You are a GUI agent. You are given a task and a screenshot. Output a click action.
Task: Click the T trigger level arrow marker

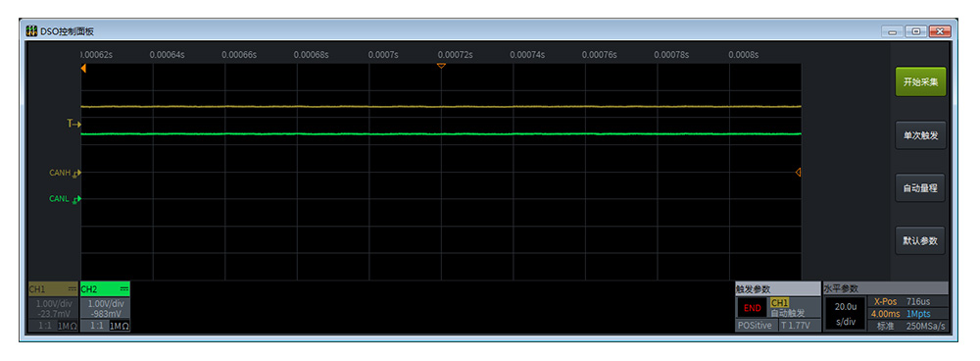coord(74,124)
